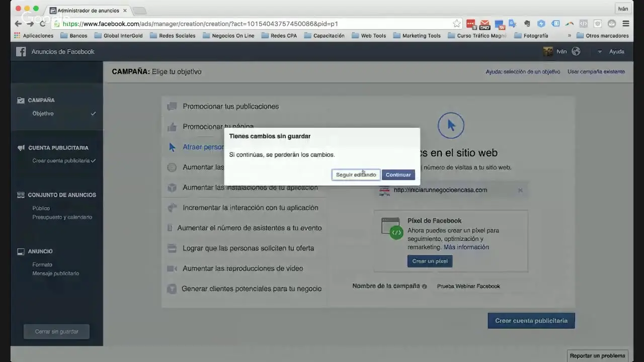This screenshot has width=644, height=362.
Task: Edit the campaign name Prueba Webinar Facebook
Action: click(x=468, y=286)
